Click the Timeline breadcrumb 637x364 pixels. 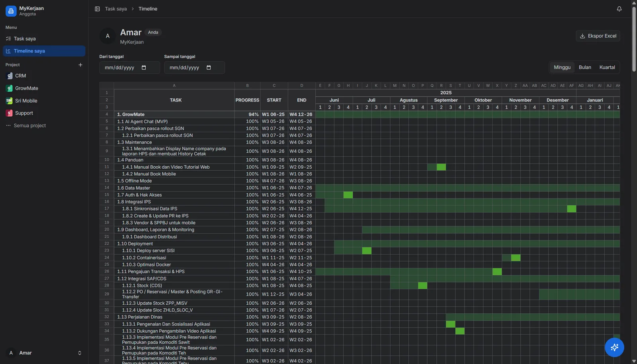(x=148, y=9)
